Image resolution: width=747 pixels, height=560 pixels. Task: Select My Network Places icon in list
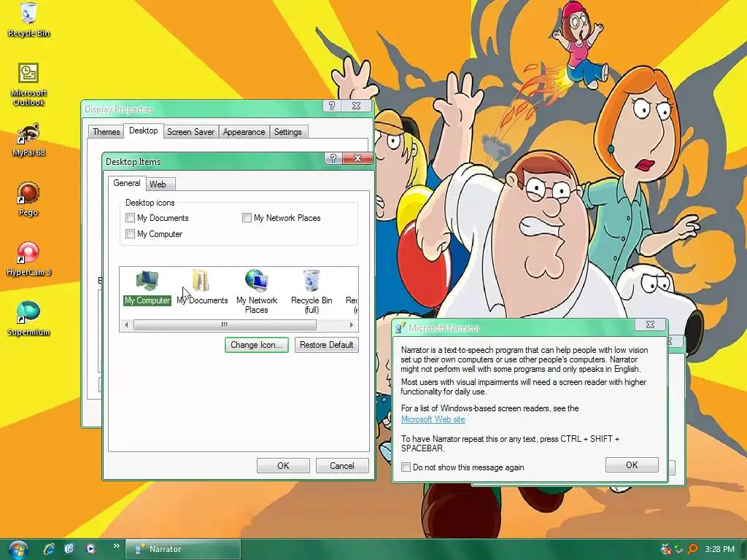(x=257, y=292)
